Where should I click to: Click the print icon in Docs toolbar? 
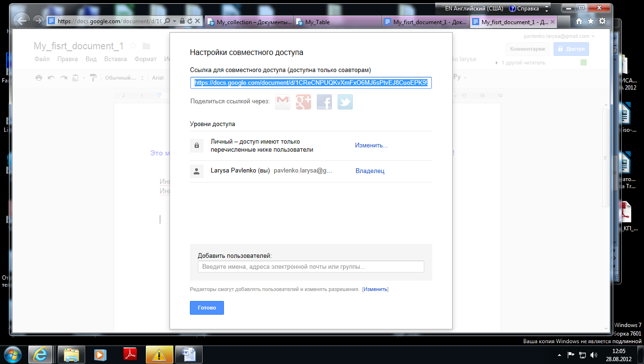coord(39,78)
